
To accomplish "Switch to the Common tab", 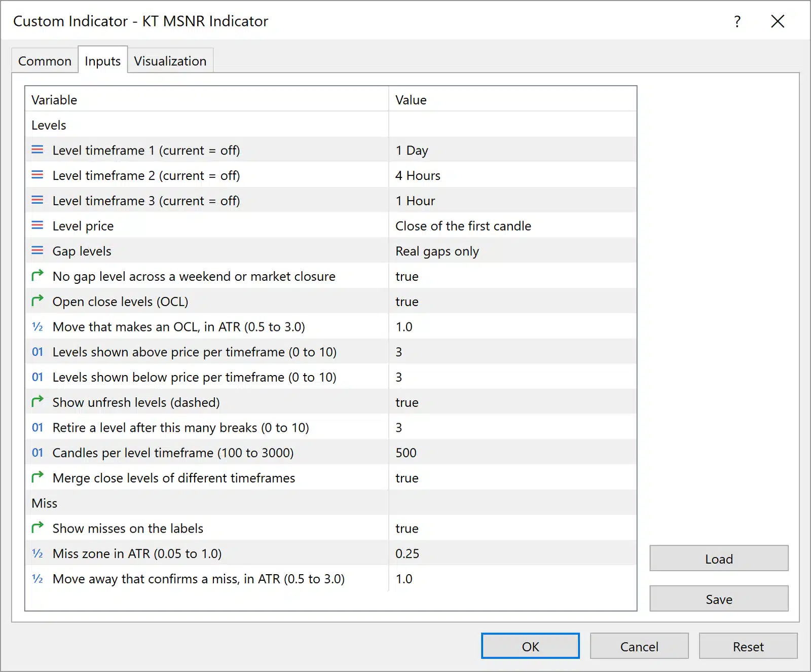I will click(x=45, y=61).
